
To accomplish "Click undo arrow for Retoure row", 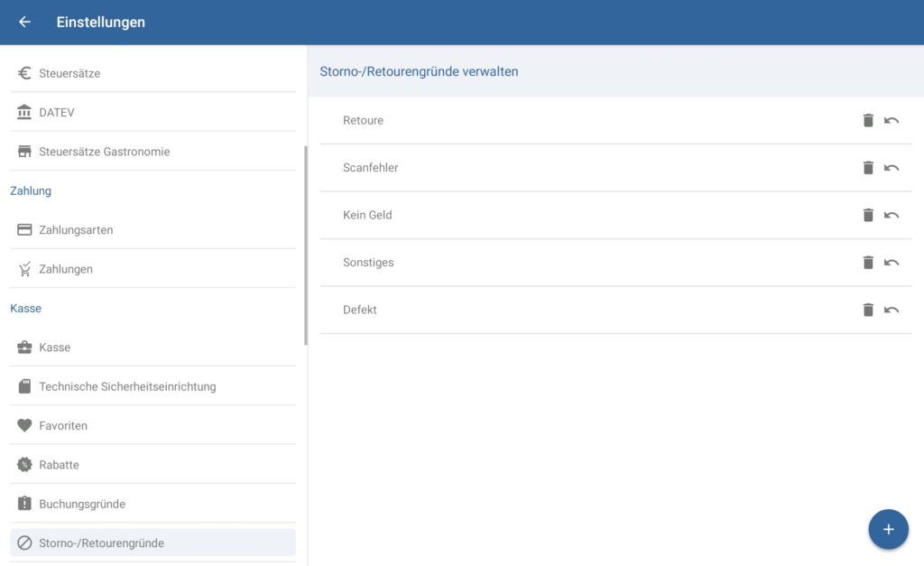I will 892,120.
